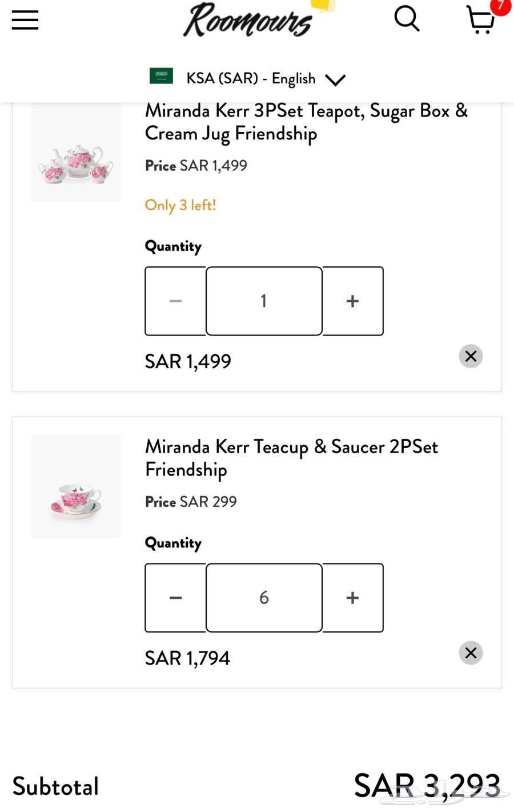Remove the Teapot set from cart
The image size is (514, 812).
tap(471, 357)
